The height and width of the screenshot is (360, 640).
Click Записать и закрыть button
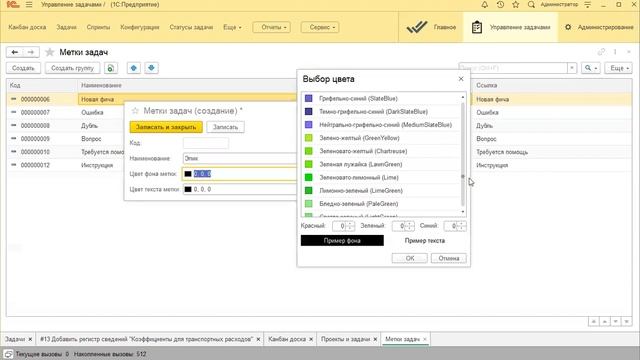tap(166, 127)
